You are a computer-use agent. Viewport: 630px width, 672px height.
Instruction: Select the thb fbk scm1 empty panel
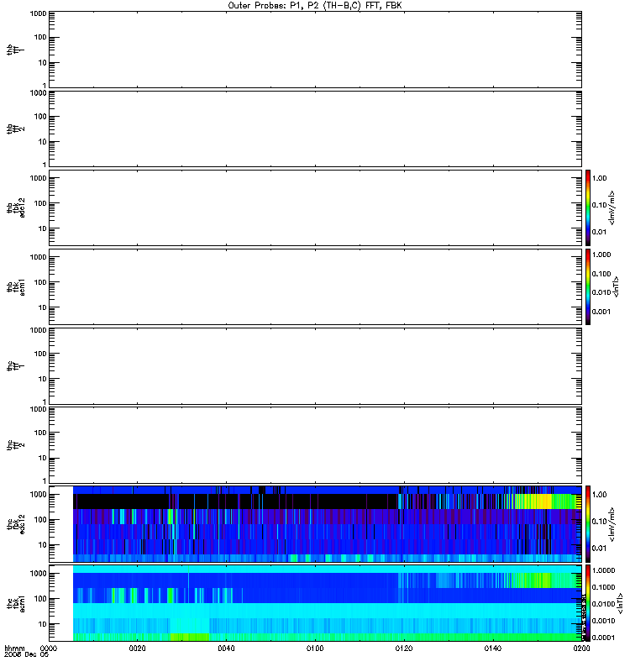point(316,286)
